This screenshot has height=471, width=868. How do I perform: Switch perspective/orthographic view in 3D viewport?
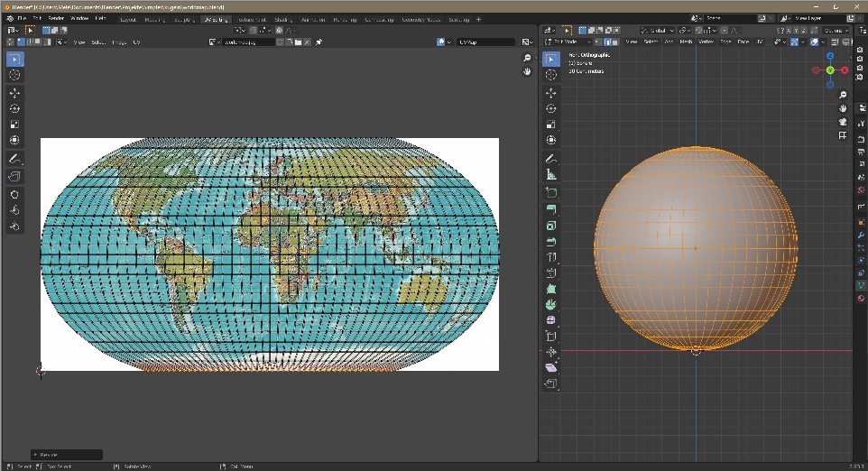843,135
